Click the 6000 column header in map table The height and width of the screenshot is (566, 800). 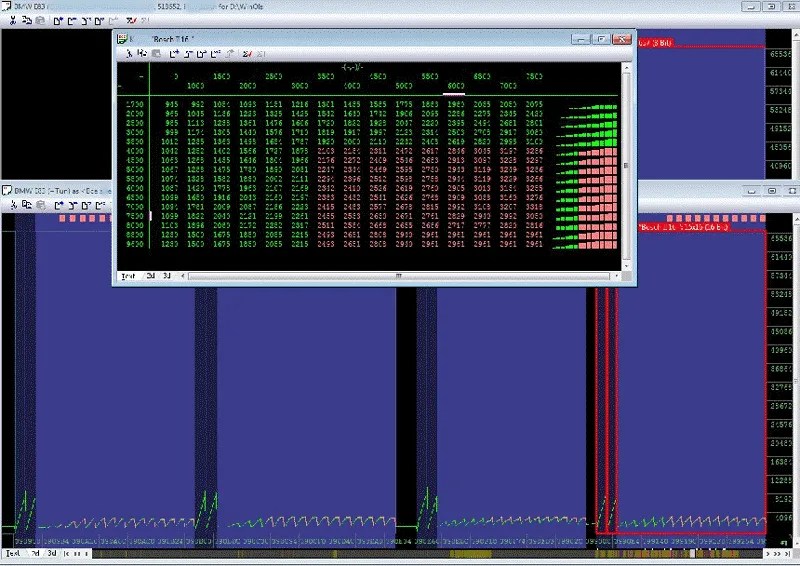click(x=456, y=86)
